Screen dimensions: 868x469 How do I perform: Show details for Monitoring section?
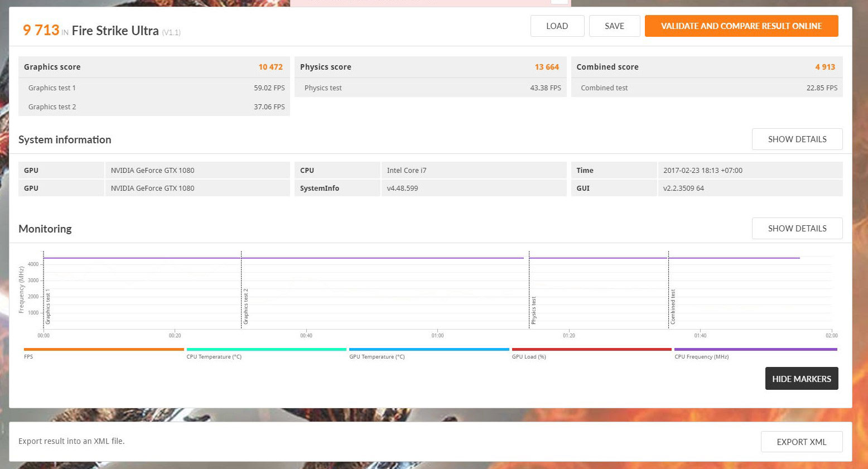(x=797, y=229)
